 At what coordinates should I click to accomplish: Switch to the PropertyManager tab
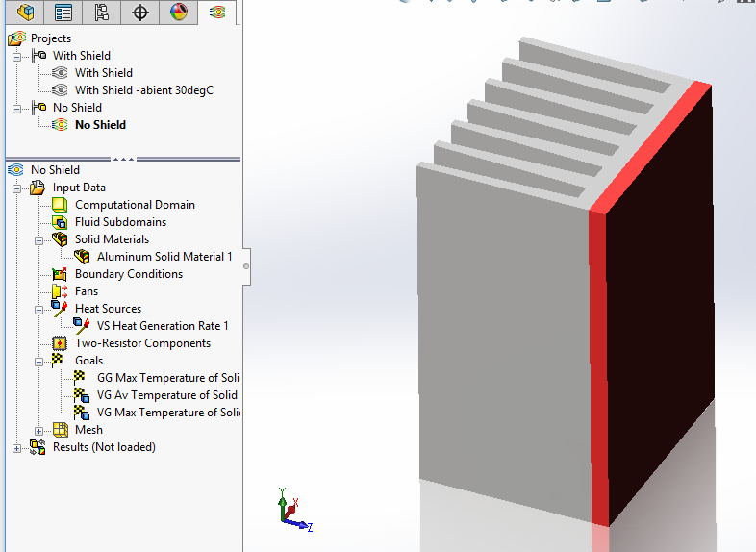click(x=63, y=13)
